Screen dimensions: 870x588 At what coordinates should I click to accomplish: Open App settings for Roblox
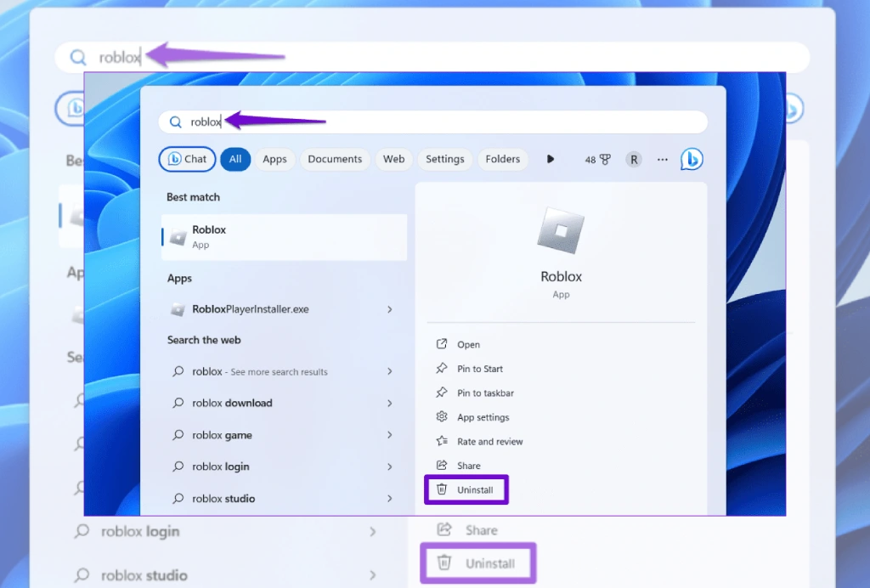click(x=483, y=418)
